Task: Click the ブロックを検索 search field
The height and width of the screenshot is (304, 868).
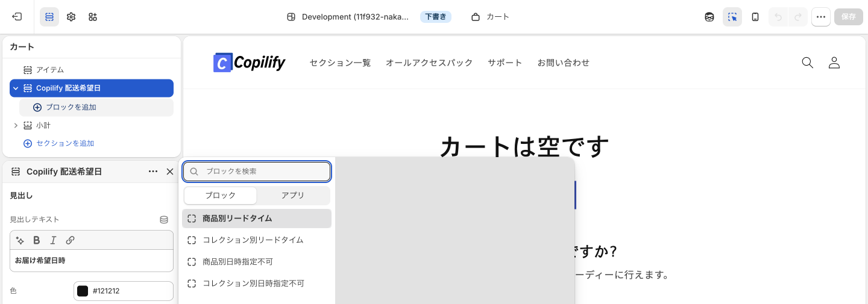Action: (257, 172)
